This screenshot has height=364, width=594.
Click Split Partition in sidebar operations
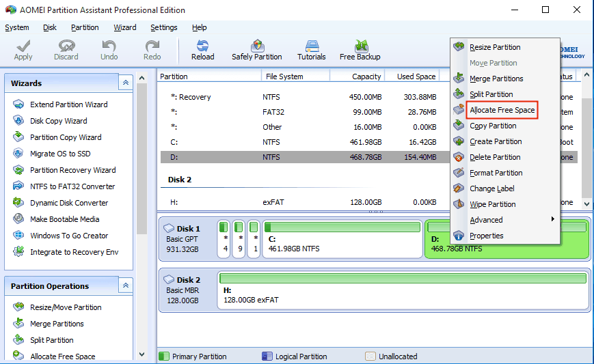click(52, 340)
